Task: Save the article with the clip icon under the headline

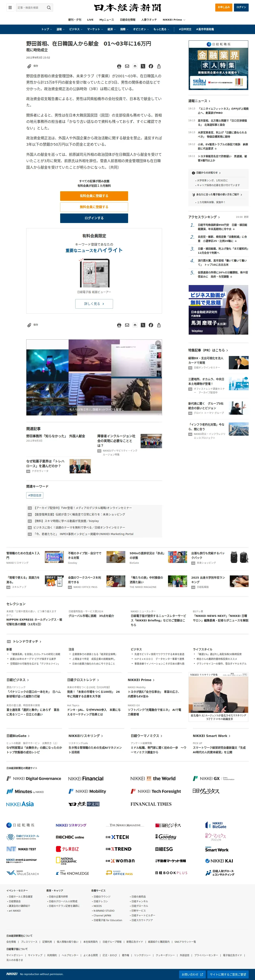Action: [x=29, y=66]
